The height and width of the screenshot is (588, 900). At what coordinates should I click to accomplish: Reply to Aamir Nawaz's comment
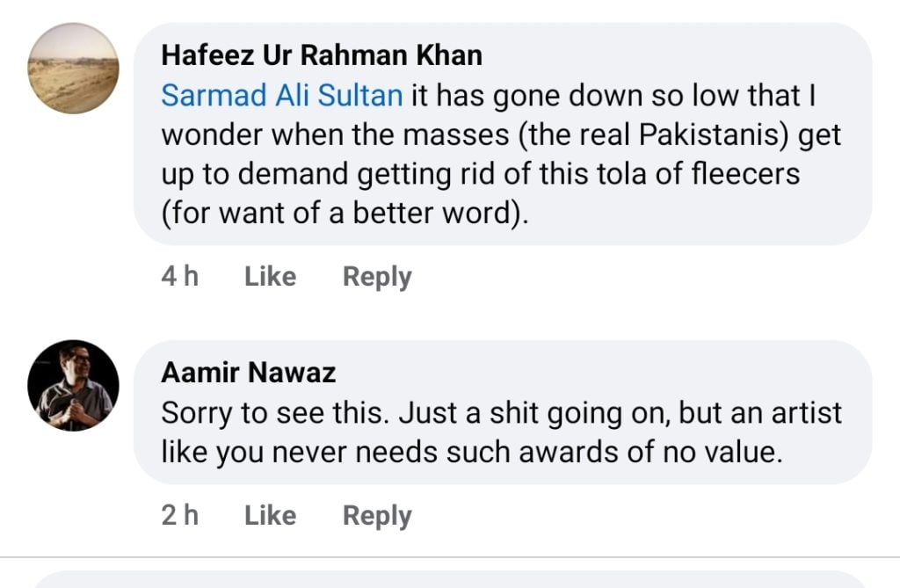click(x=377, y=516)
